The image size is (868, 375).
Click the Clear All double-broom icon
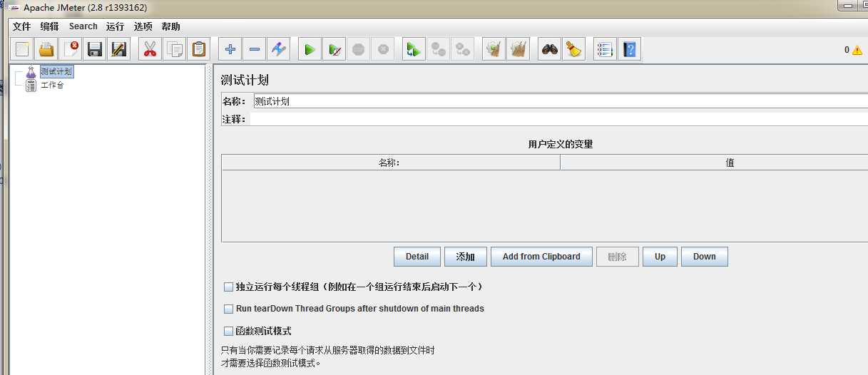pos(519,49)
